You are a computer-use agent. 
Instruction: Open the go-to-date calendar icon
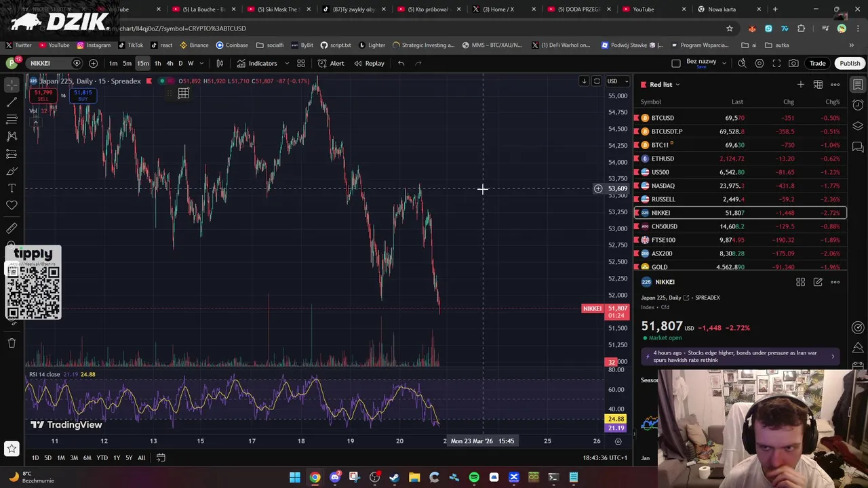click(x=161, y=457)
